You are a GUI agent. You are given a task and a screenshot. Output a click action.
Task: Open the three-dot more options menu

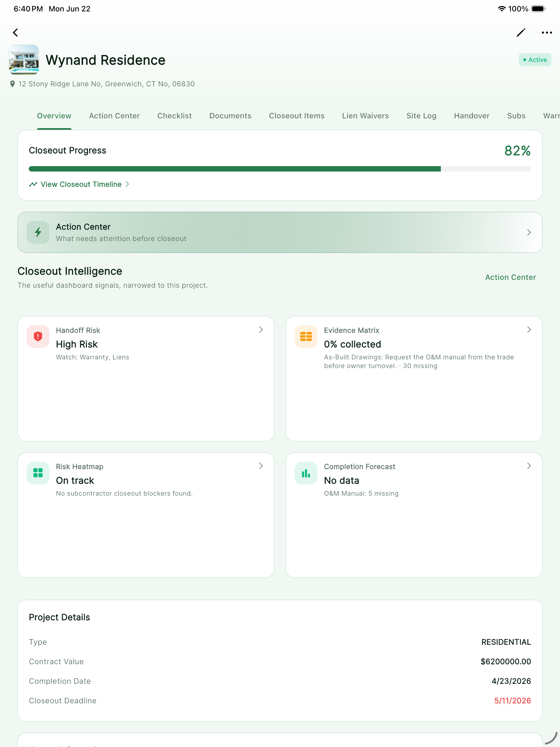click(547, 32)
